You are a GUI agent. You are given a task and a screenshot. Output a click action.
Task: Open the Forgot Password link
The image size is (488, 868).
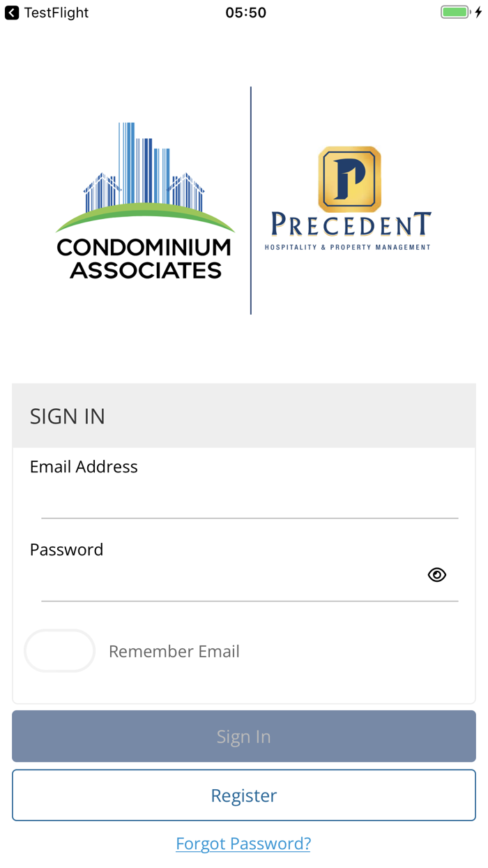click(243, 843)
